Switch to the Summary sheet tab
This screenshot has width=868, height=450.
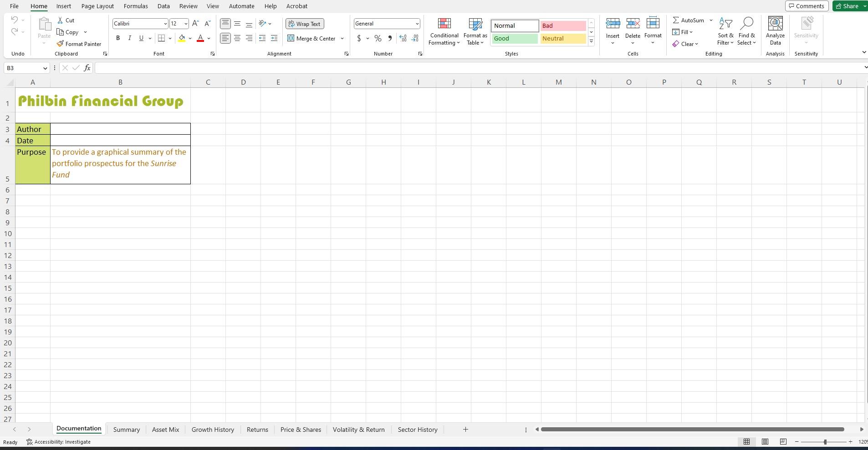tap(127, 430)
